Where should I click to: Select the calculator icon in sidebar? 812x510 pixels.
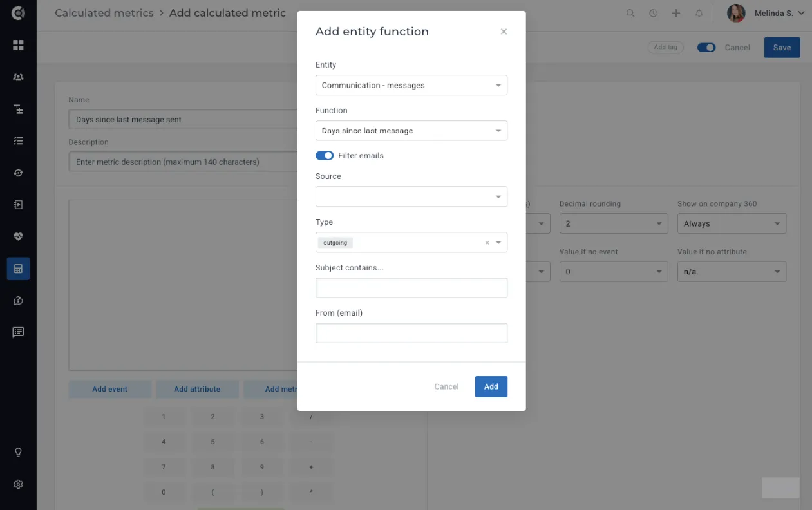(x=18, y=269)
